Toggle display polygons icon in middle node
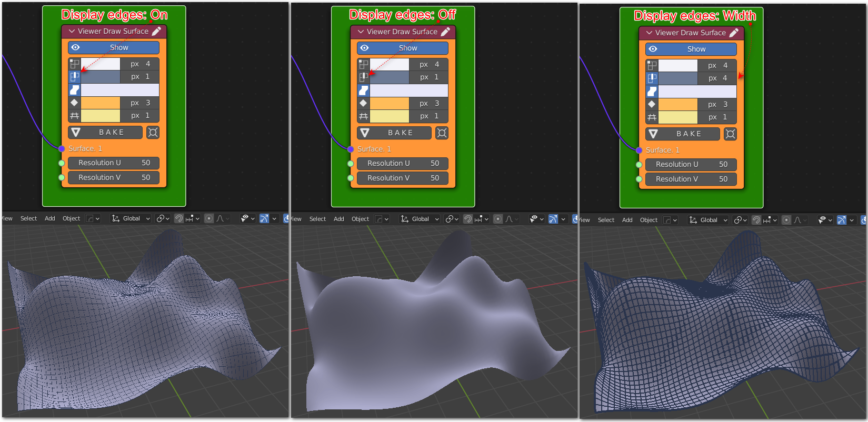Image resolution: width=868 pixels, height=422 pixels. coord(363,91)
